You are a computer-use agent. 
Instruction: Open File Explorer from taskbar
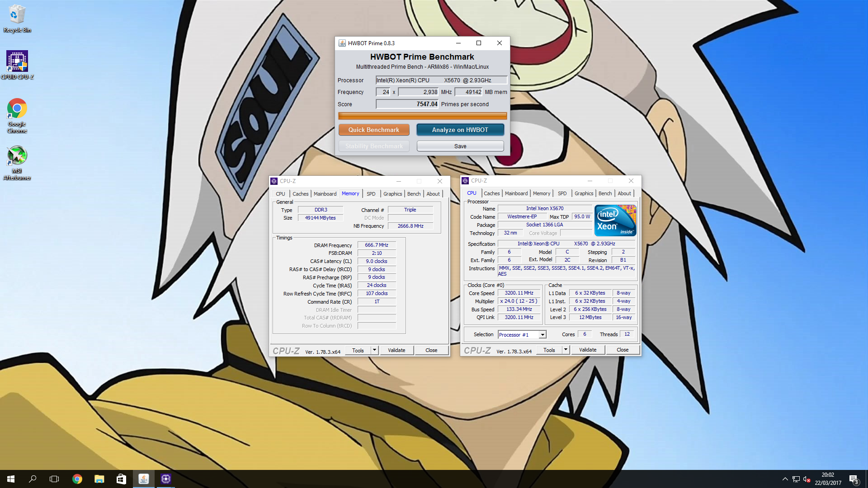click(99, 479)
